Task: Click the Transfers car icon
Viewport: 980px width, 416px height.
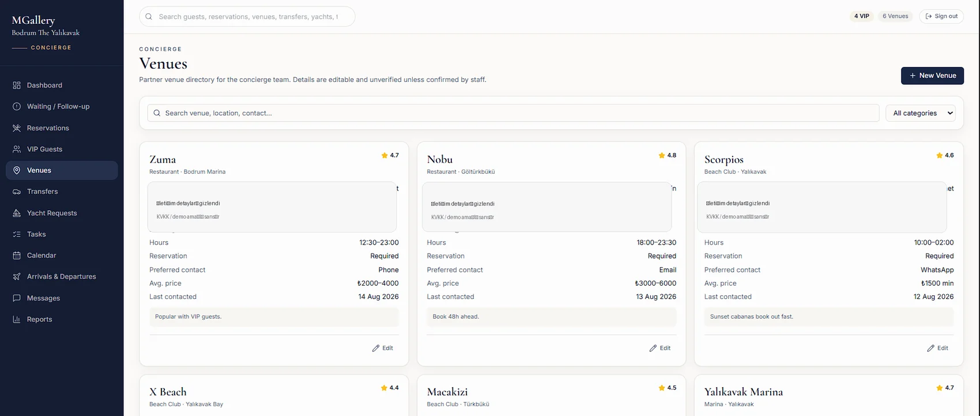Action: coord(17,192)
